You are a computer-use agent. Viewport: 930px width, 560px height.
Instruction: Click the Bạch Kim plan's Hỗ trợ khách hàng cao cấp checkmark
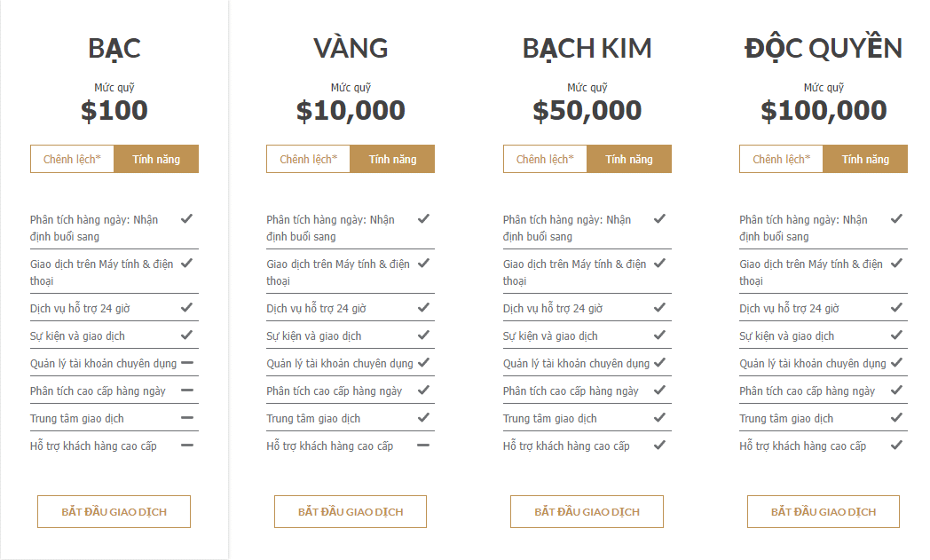[659, 445]
